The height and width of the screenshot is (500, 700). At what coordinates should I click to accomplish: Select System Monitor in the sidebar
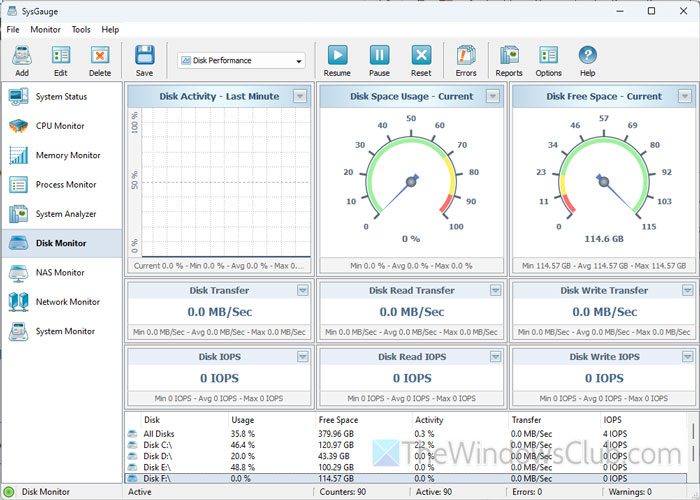click(62, 331)
